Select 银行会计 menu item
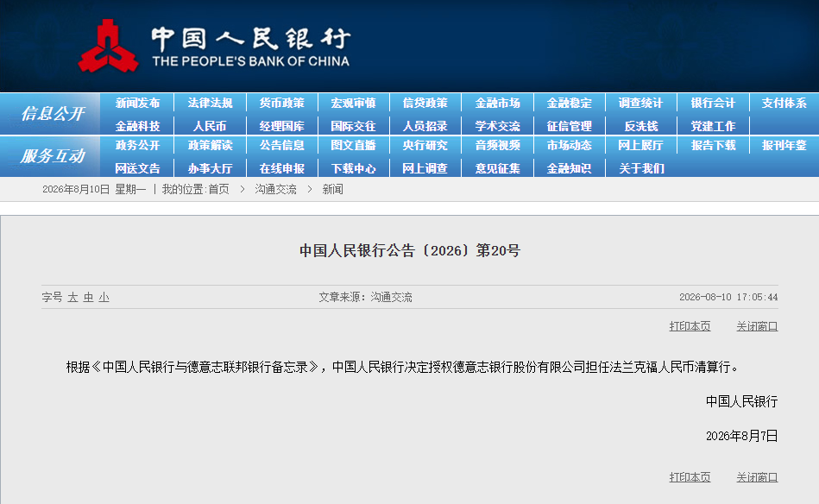The height and width of the screenshot is (504, 819). pyautogui.click(x=713, y=103)
